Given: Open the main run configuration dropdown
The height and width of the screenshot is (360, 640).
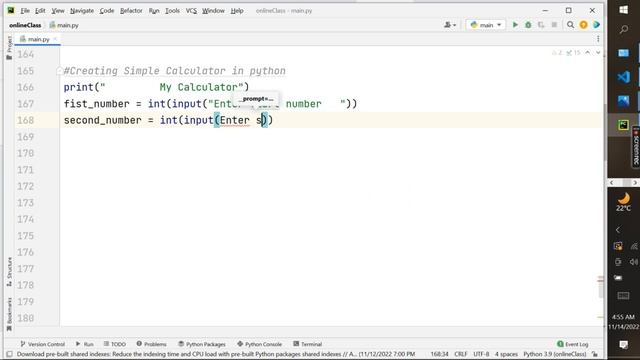Looking at the screenshot, I should click(x=486, y=25).
